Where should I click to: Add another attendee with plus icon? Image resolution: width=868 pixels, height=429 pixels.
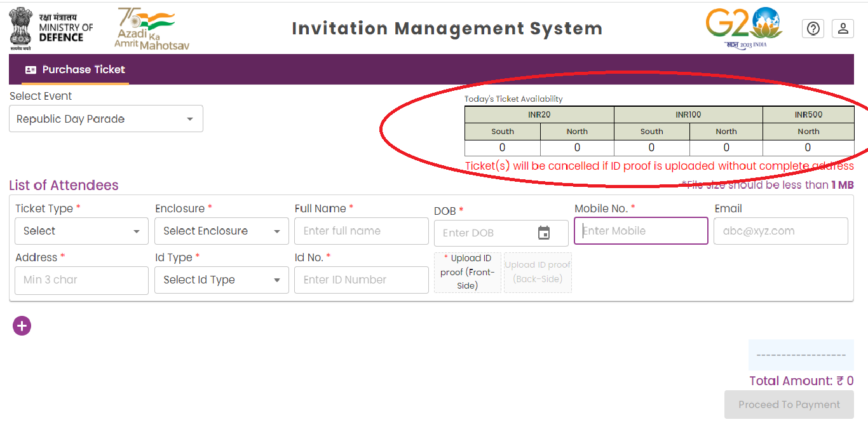(22, 326)
